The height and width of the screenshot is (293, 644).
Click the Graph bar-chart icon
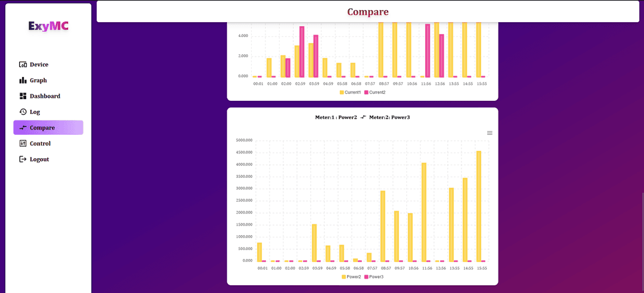pos(23,81)
